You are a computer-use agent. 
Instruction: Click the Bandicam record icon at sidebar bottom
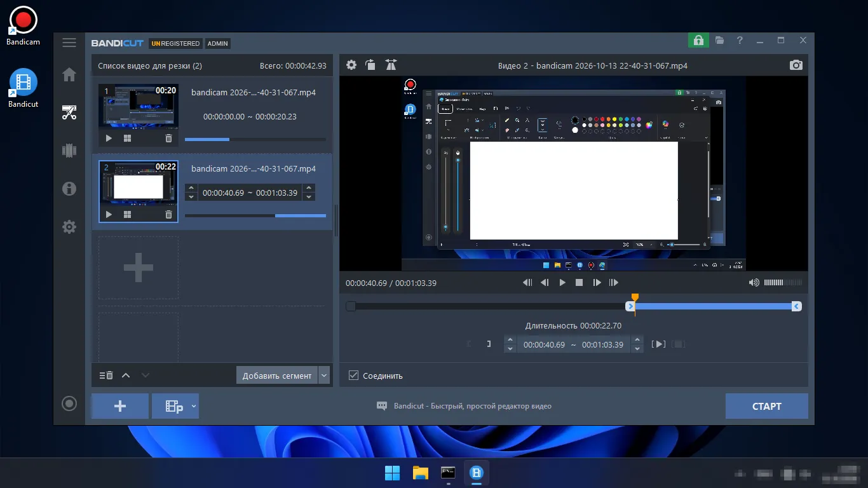69,403
